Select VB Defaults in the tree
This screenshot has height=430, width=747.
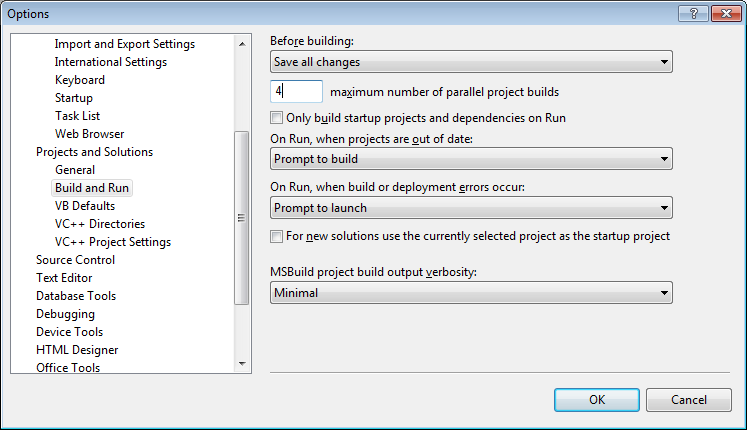pyautogui.click(x=85, y=206)
